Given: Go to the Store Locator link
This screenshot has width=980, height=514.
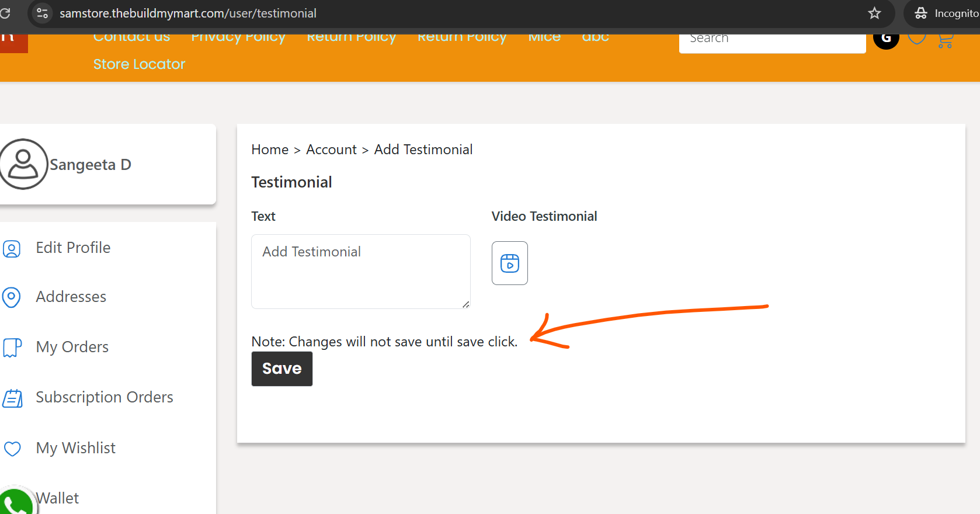Looking at the screenshot, I should tap(139, 64).
